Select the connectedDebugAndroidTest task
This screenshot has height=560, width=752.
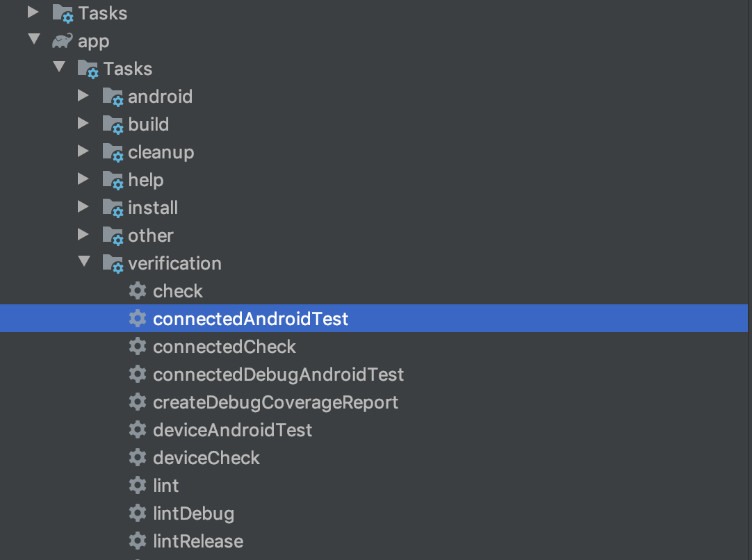coord(278,374)
